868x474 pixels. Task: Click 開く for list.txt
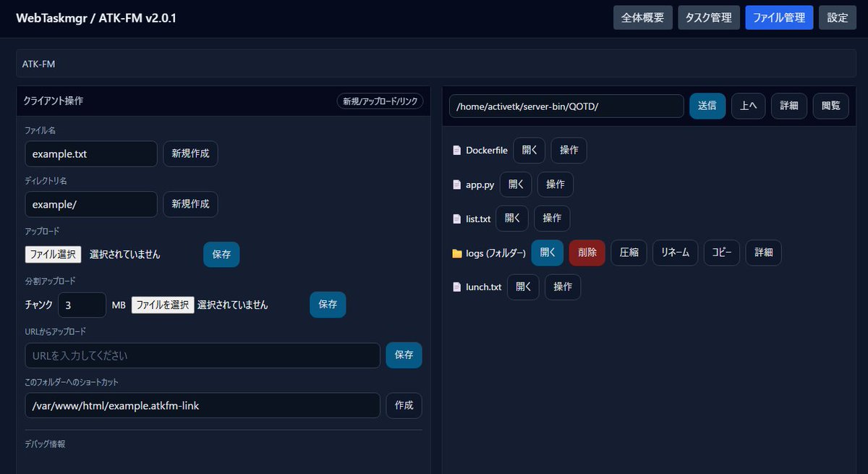click(x=512, y=219)
